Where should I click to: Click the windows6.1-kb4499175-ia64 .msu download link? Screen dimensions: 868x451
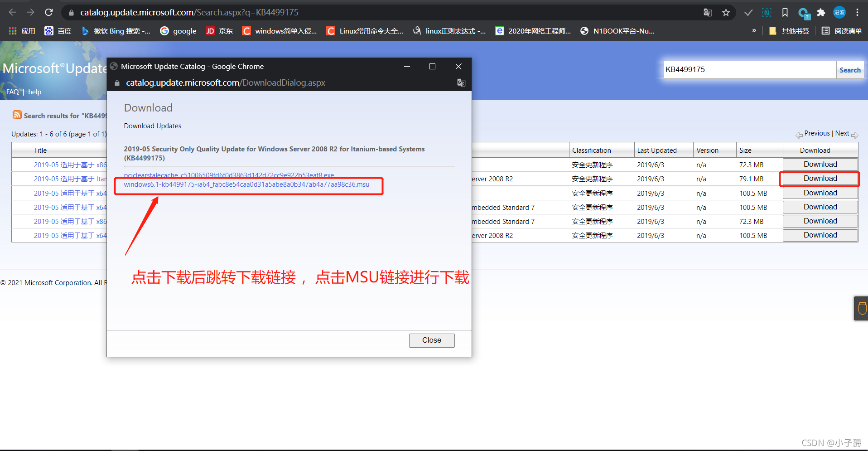tap(246, 184)
